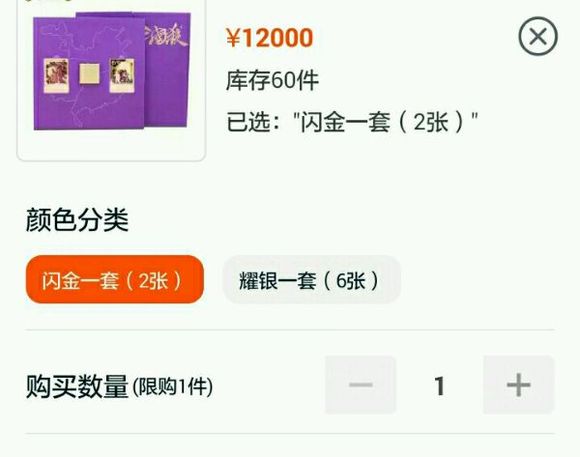Click the 颜色分类 section heading
The image size is (580, 457).
(77, 220)
